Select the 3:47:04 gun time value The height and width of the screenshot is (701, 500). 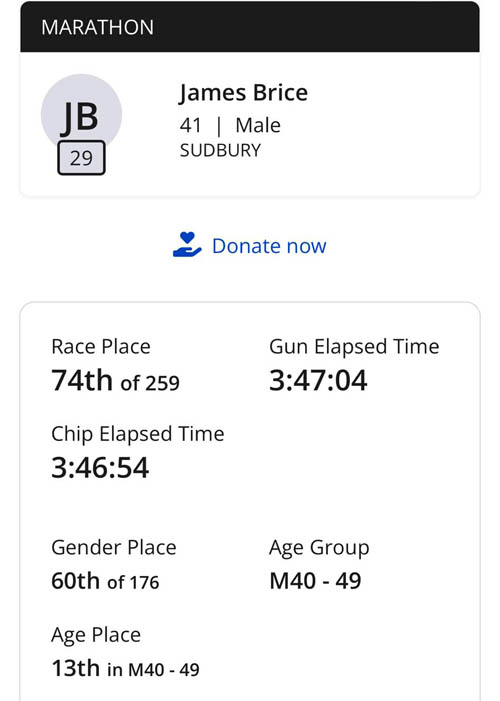pos(318,380)
